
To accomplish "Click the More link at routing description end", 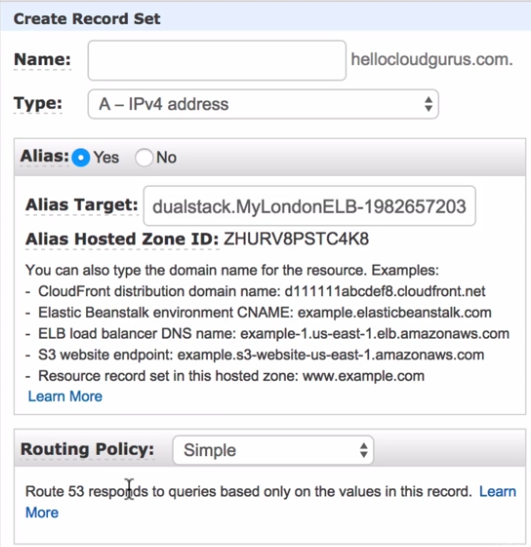I will [x=42, y=512].
